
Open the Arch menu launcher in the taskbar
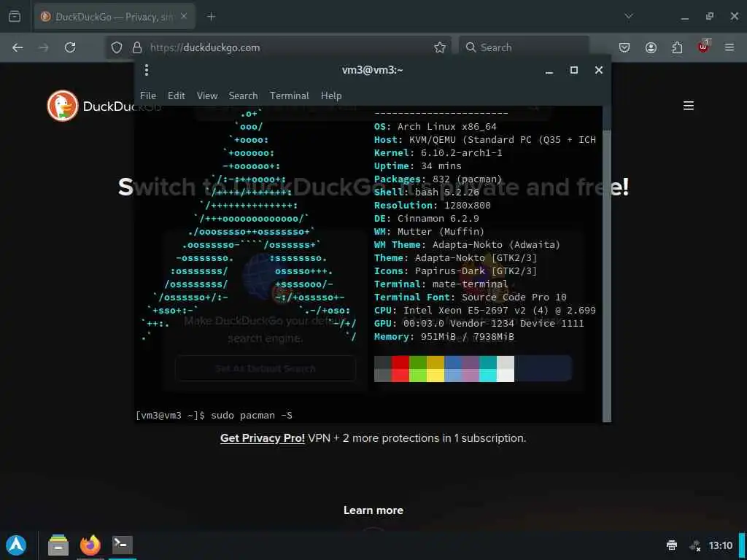coord(16,545)
